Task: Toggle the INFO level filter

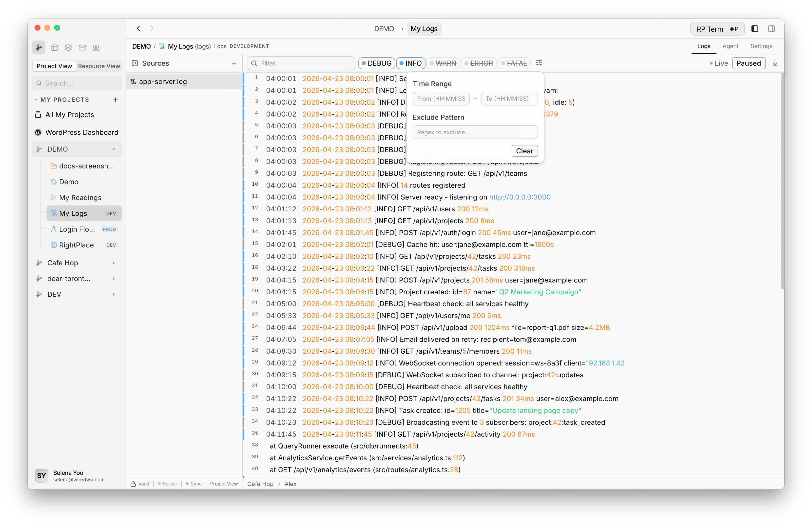Action: (x=410, y=63)
